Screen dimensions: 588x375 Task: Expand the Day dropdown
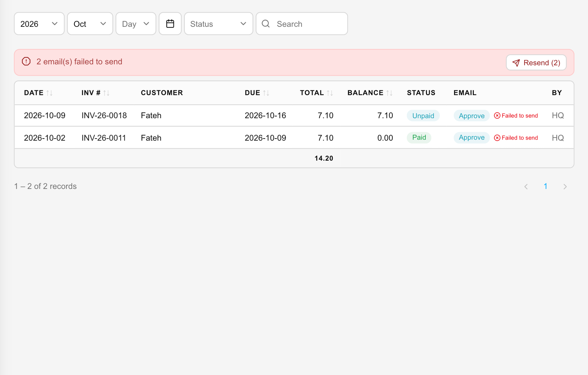pos(136,24)
